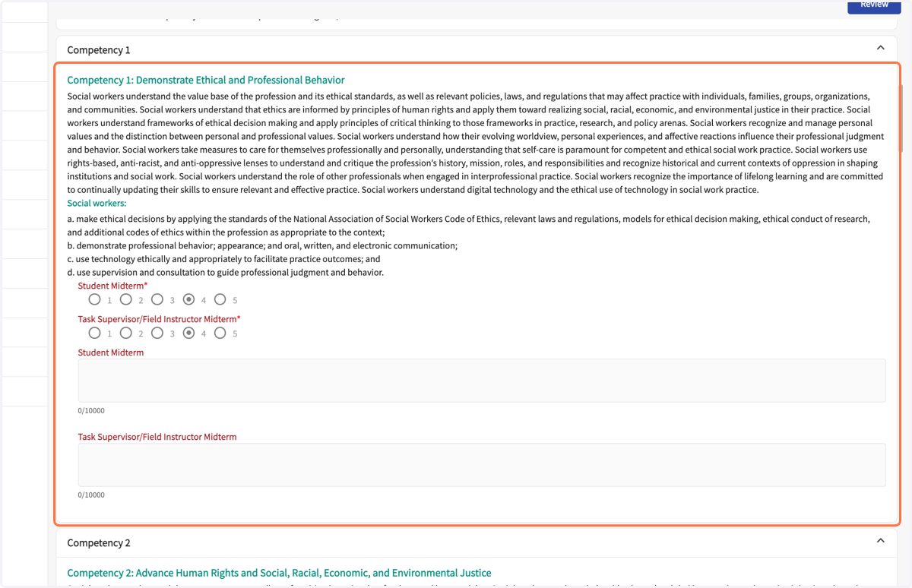Select rating 5 for Student Midterm
Viewport: 912px width, 588px height.
click(220, 299)
